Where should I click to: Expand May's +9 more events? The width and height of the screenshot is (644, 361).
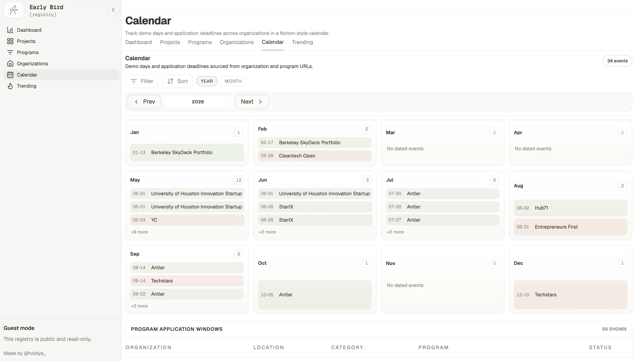139,232
